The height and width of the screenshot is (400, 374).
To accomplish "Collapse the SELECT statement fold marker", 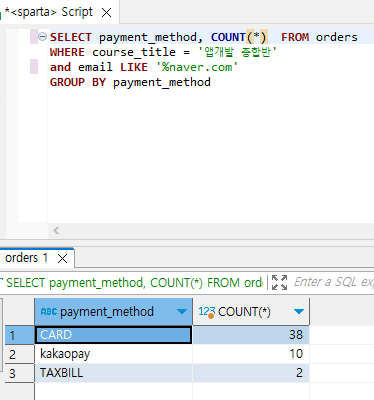I will tap(42, 37).
